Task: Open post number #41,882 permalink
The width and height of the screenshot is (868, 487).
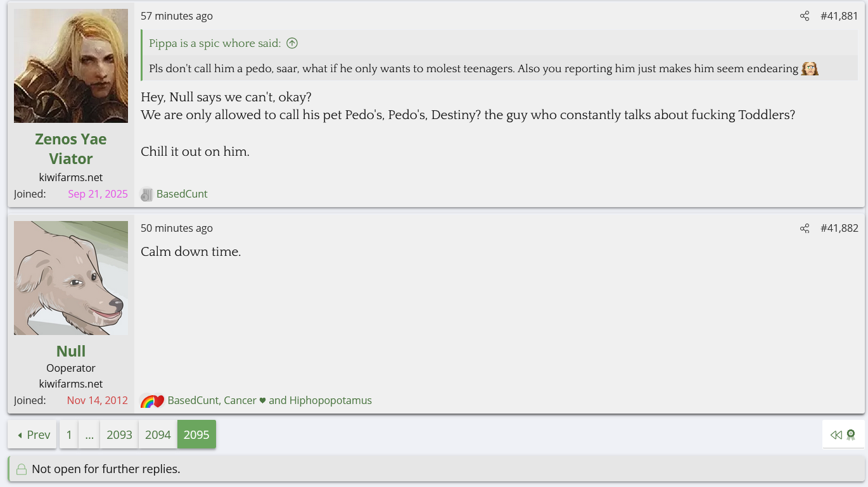Action: pos(839,228)
